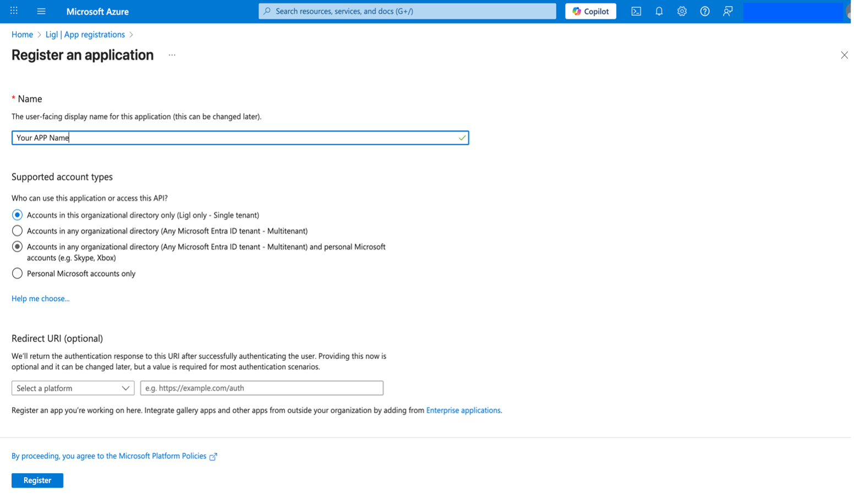
Task: Click the Redirect URI (optional) heading
Action: pos(57,338)
